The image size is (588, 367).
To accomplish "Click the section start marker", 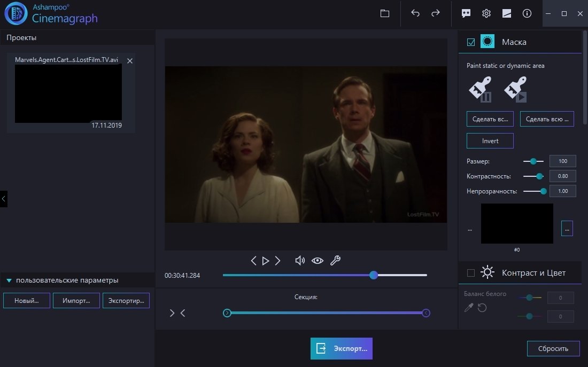I will point(227,313).
